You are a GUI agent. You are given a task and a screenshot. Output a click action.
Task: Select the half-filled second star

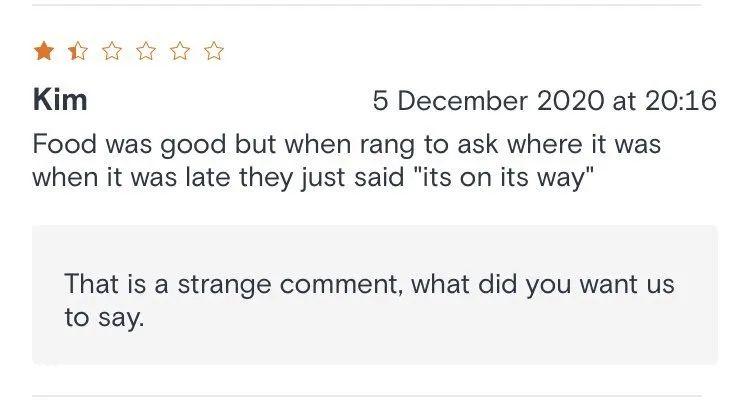(78, 51)
